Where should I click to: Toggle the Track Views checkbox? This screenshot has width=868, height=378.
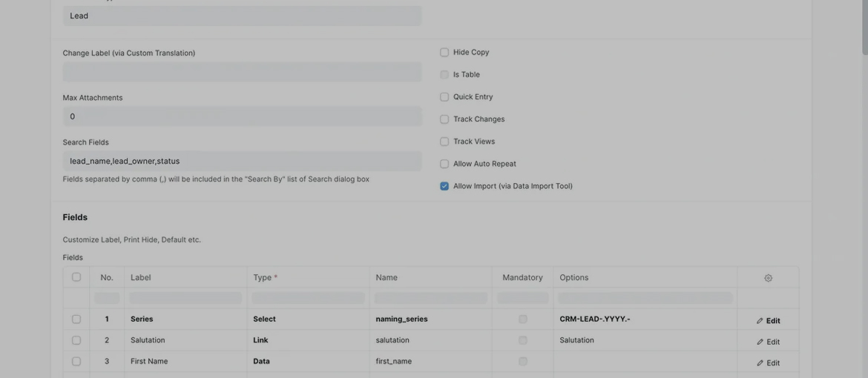pyautogui.click(x=444, y=142)
